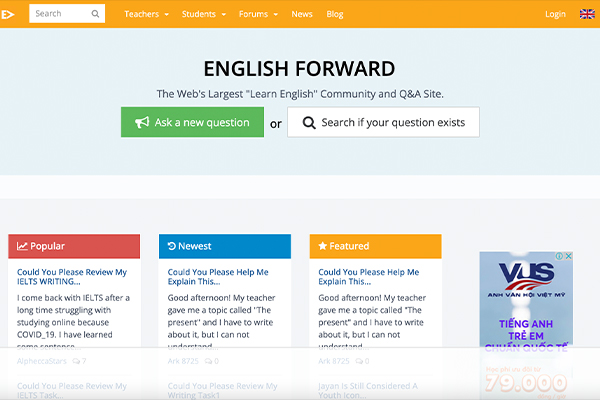Click the chart icon in Popular header
The image size is (600, 400).
[22, 246]
